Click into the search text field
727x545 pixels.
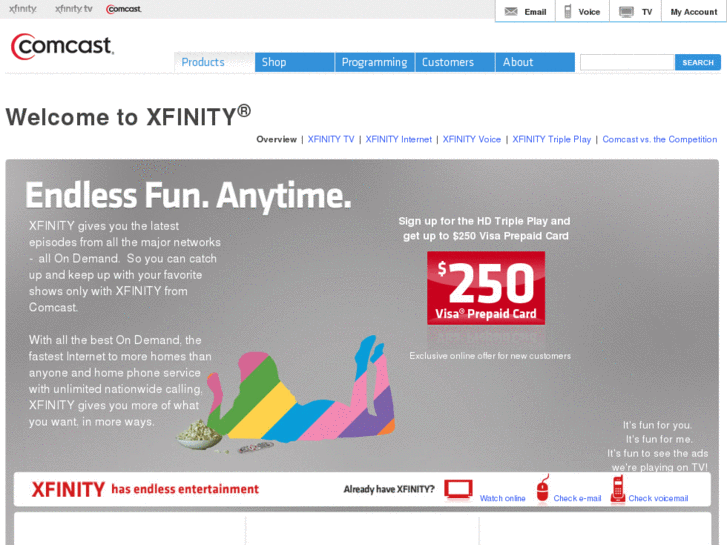point(627,62)
